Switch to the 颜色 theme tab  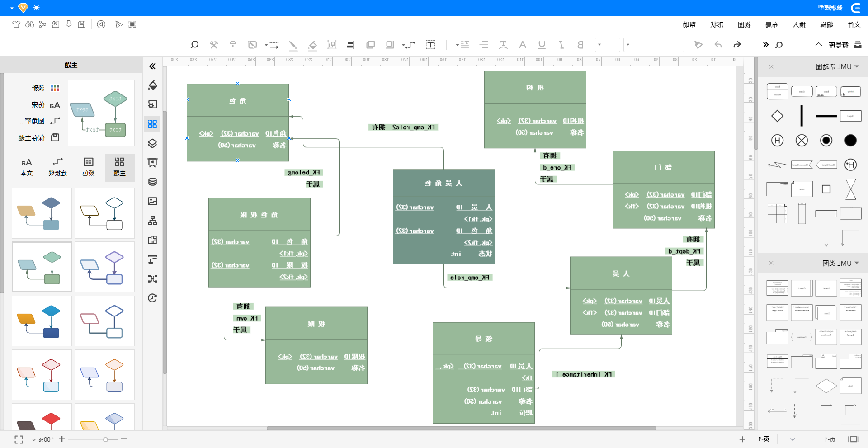pyautogui.click(x=89, y=167)
